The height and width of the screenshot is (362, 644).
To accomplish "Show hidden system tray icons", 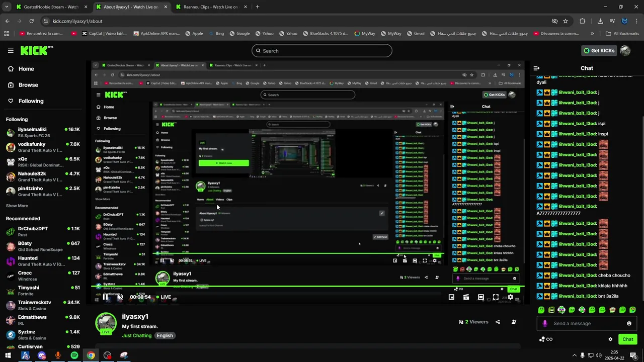I will click(574, 355).
